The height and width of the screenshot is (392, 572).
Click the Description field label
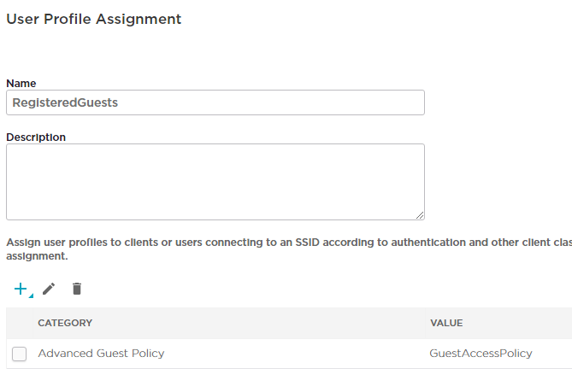coord(36,137)
